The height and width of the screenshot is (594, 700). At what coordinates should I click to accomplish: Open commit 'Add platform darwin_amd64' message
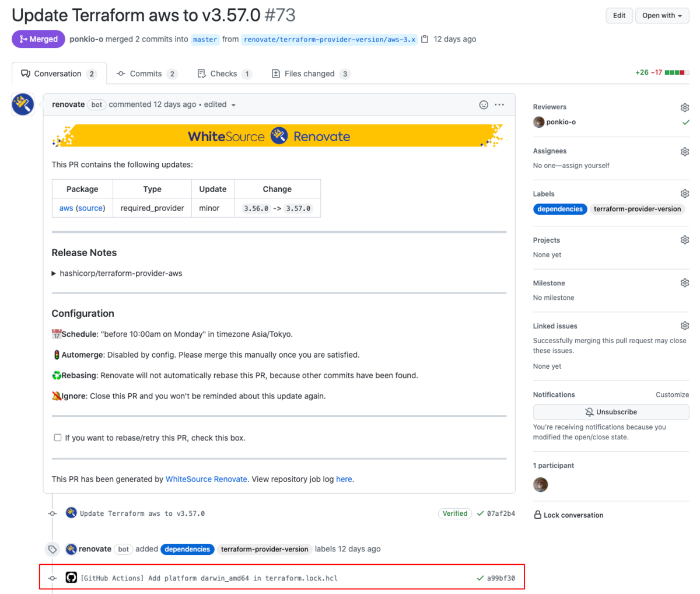coord(209,578)
